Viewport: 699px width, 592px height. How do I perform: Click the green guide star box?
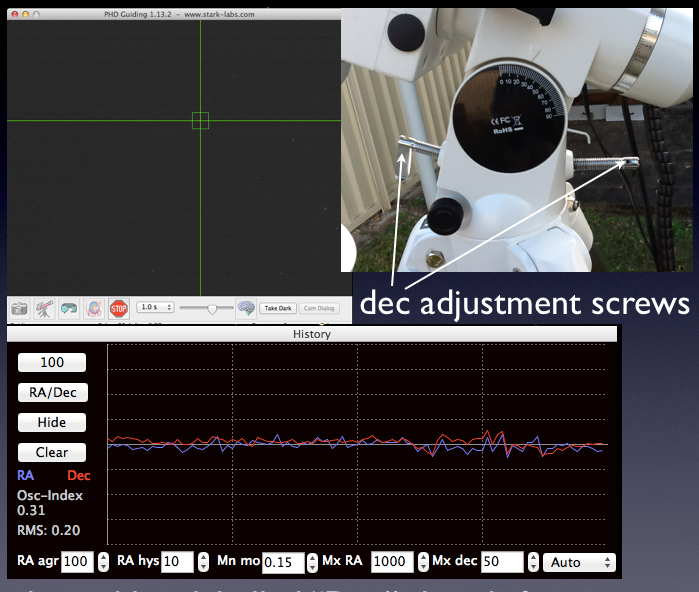[x=200, y=121]
